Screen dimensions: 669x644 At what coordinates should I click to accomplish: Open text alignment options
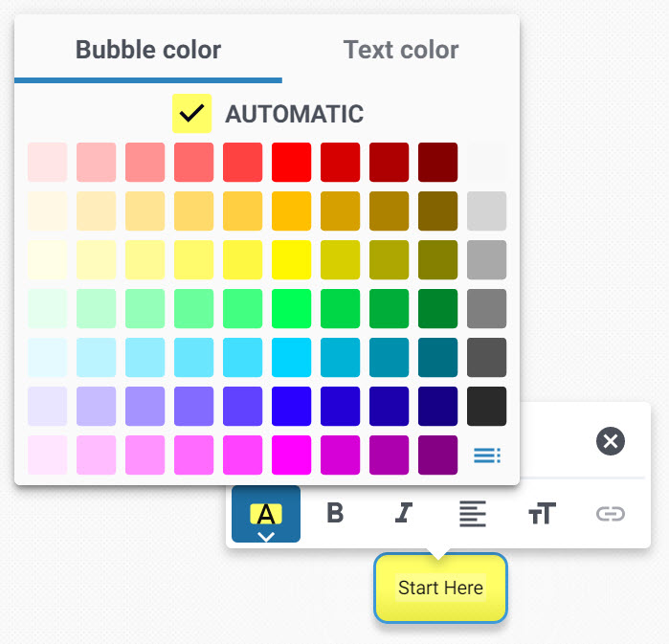coord(472,514)
